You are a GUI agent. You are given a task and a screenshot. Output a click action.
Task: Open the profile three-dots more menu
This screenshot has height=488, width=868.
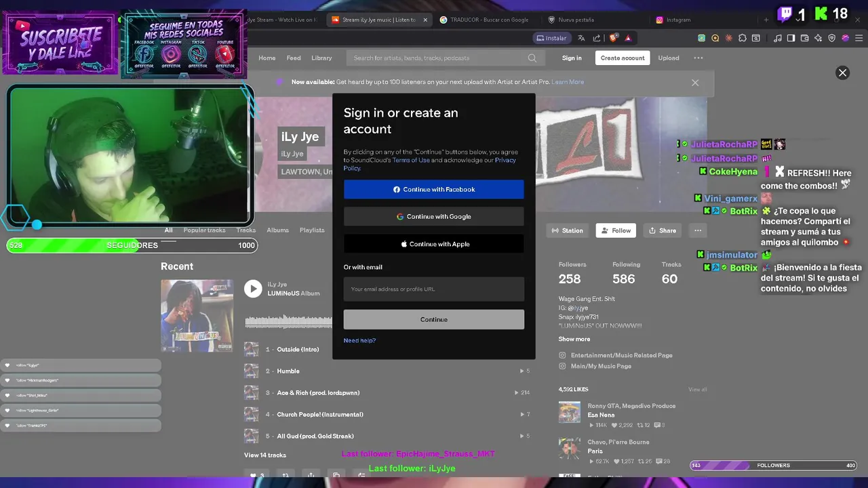pos(698,230)
